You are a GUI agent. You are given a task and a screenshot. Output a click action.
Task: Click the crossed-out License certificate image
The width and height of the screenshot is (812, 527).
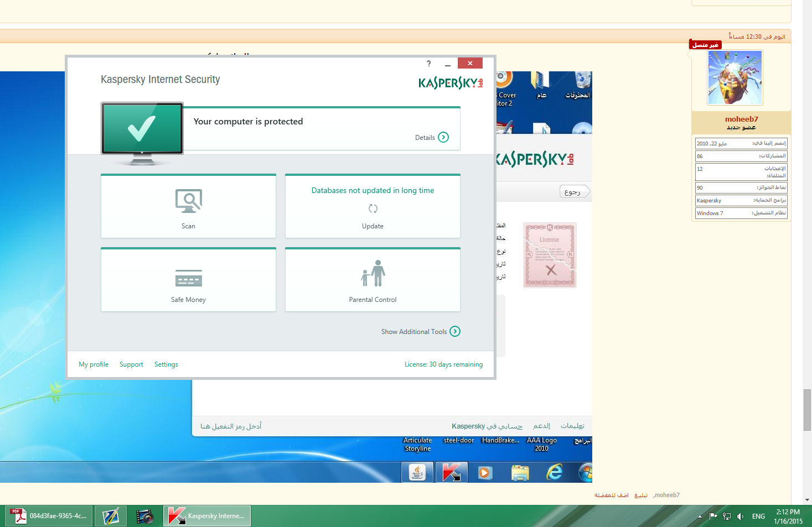coord(550,255)
